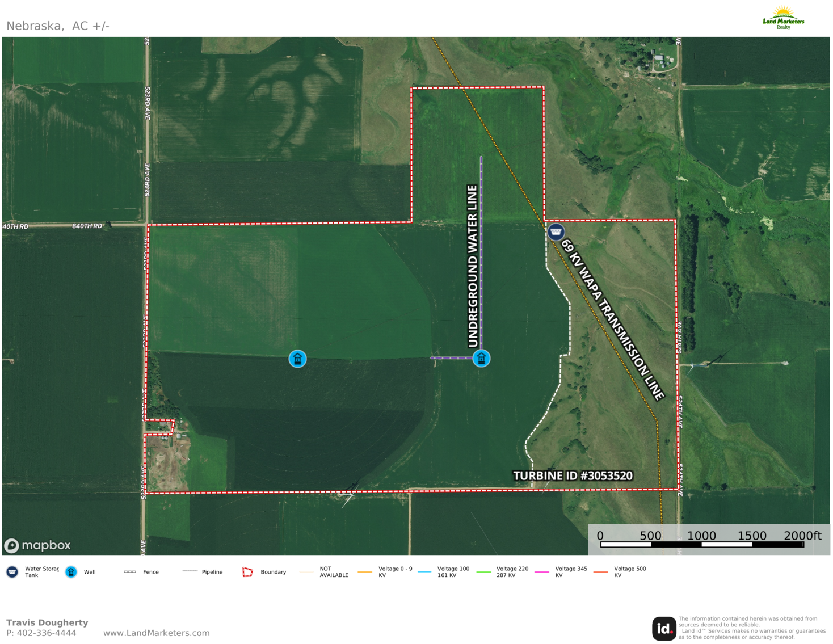Select the Well icon in the legend
This screenshot has height=644, width=833.
pyautogui.click(x=70, y=572)
